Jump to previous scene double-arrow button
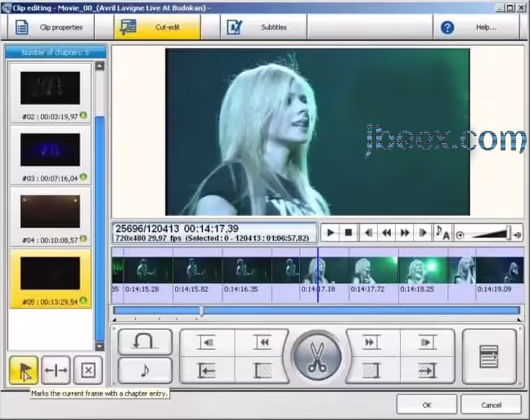Image resolution: width=530 pixels, height=420 pixels. pos(262,342)
